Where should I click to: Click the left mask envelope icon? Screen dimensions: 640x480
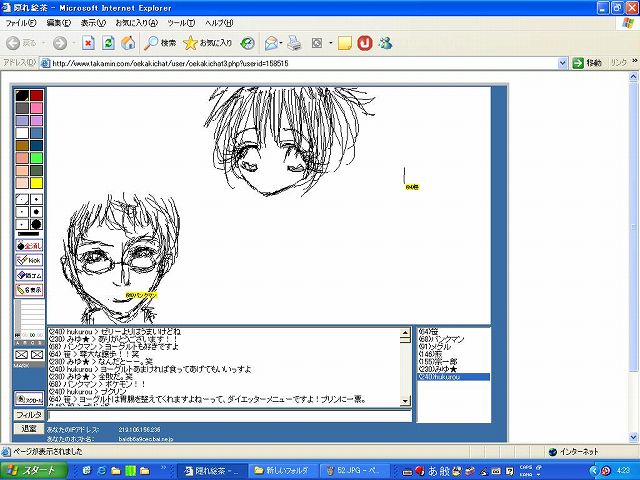(x=22, y=355)
